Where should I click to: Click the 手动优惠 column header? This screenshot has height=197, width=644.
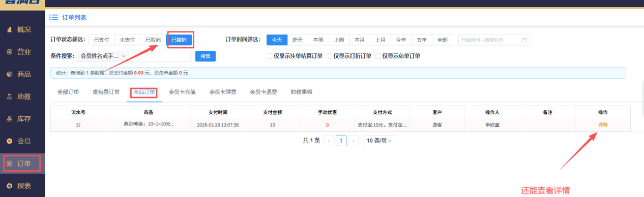point(327,112)
